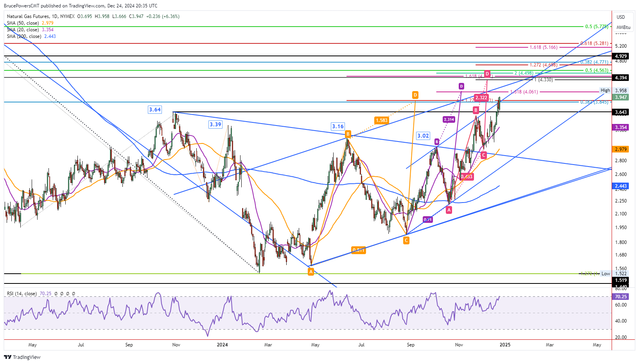Click the 3.16 price annotation box
The height and width of the screenshot is (364, 639).
click(338, 126)
